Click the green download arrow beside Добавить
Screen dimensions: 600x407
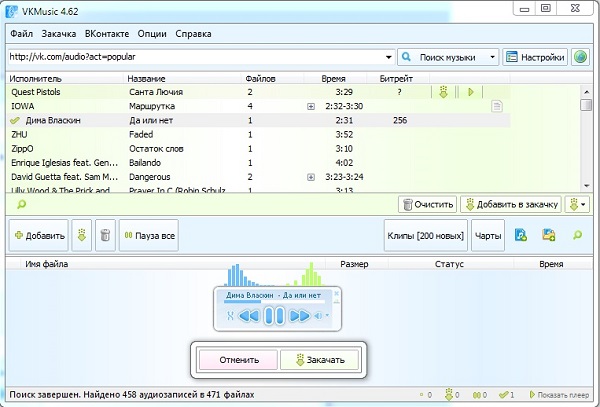82,235
